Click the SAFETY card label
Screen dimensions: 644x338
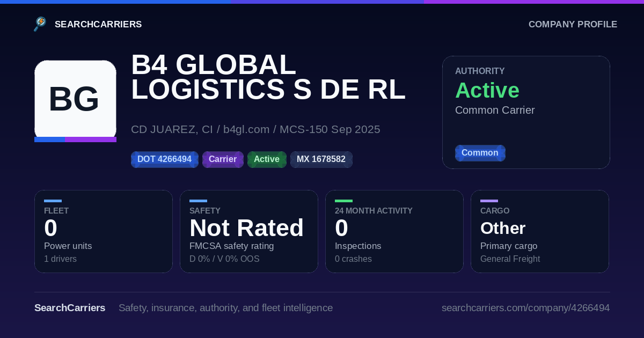pos(205,211)
